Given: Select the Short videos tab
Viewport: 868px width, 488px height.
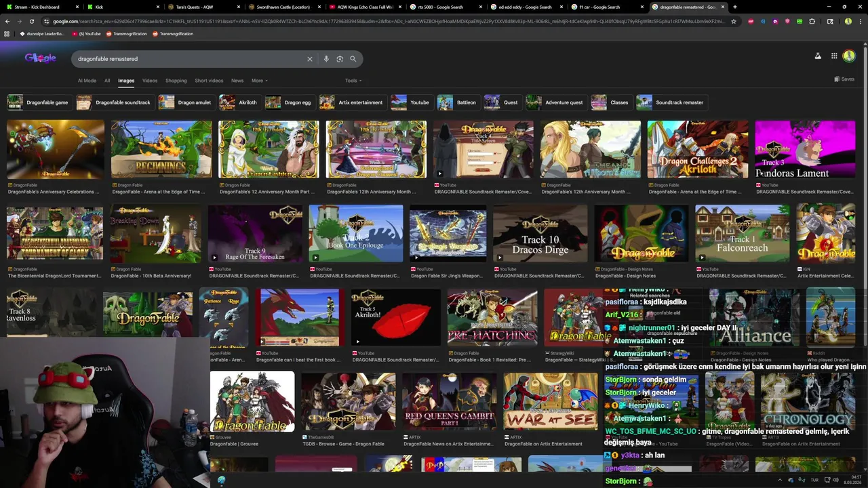Looking at the screenshot, I should [x=209, y=81].
